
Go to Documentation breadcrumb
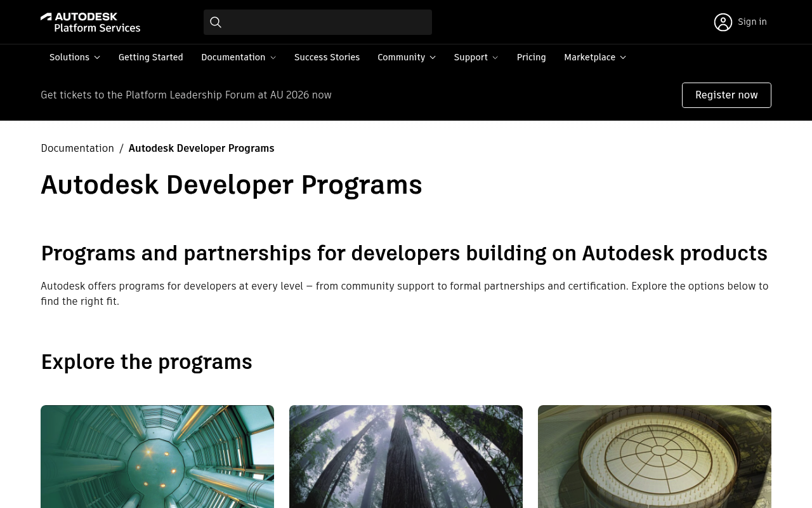[x=77, y=148]
